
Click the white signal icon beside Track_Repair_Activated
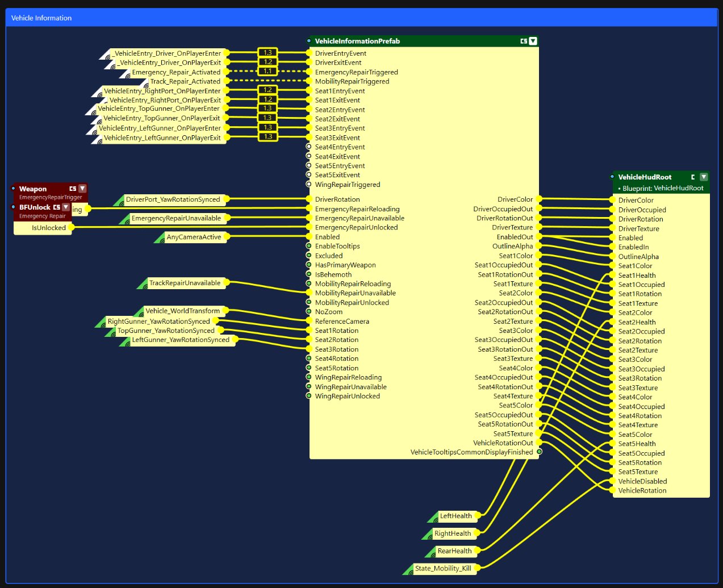(x=144, y=84)
